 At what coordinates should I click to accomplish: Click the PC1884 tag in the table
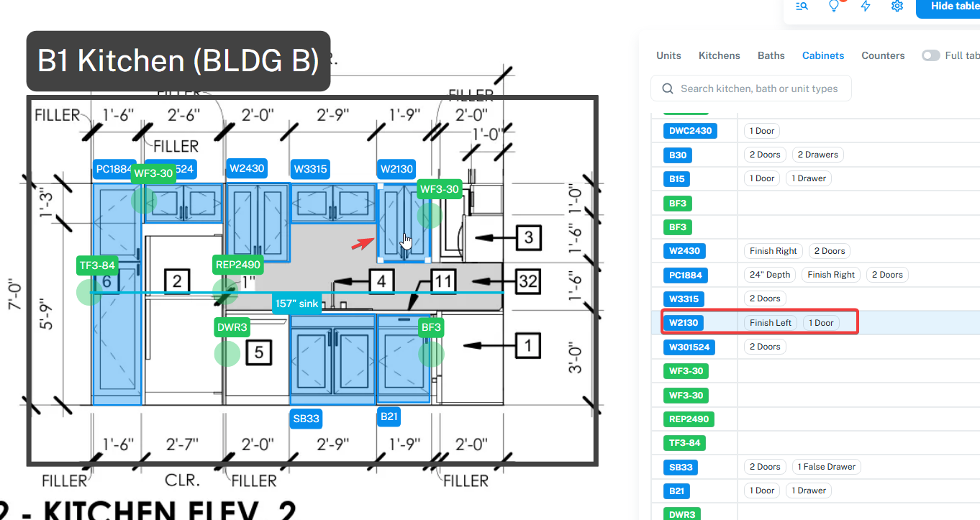pyautogui.click(x=685, y=275)
